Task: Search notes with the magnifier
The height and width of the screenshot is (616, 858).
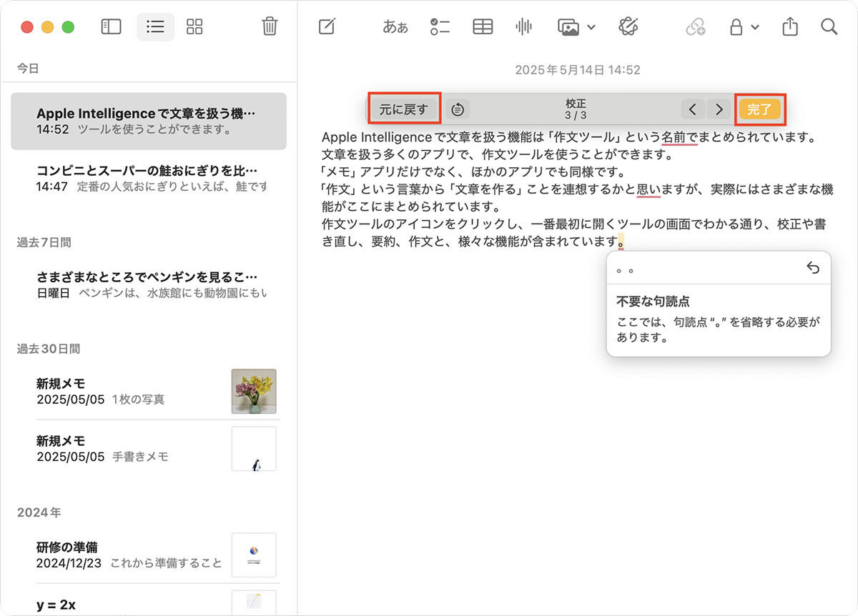Action: click(829, 27)
